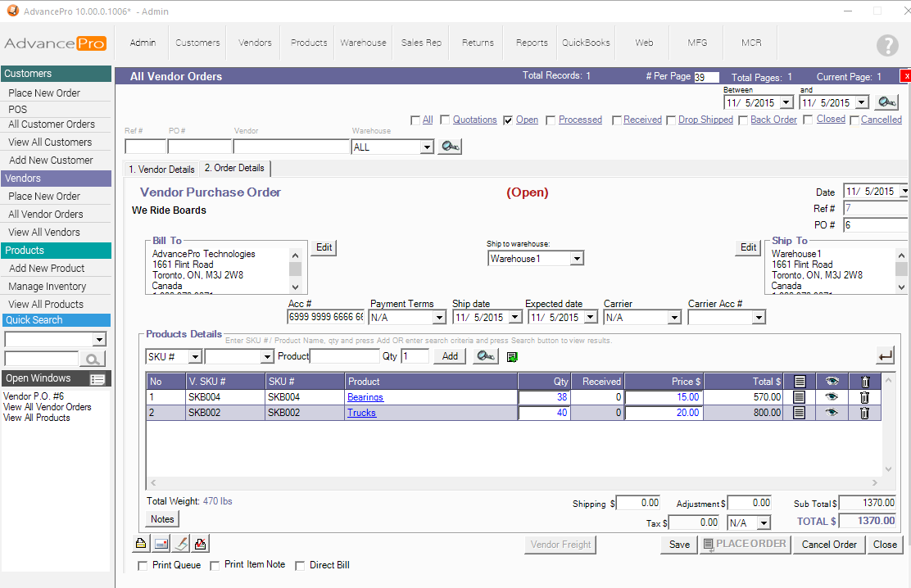Open line notes icon for Bearings row

coord(799,397)
